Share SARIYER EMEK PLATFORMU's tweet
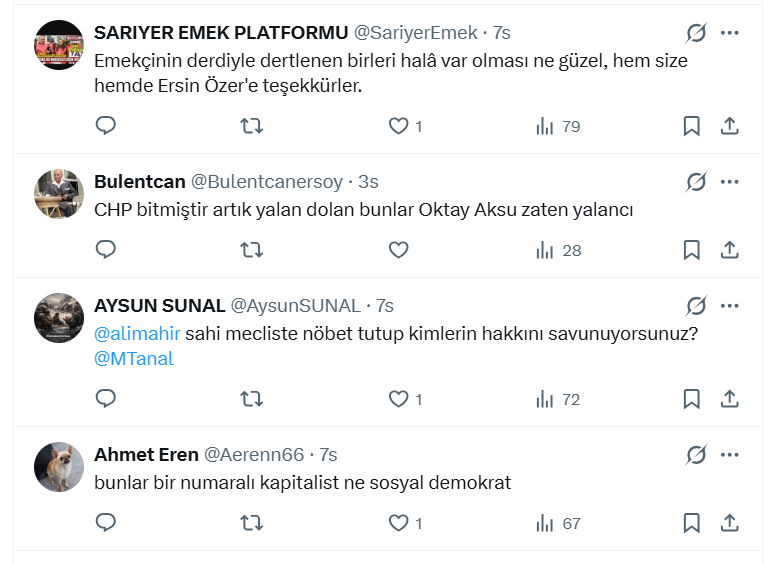This screenshot has height=565, width=777. [730, 126]
